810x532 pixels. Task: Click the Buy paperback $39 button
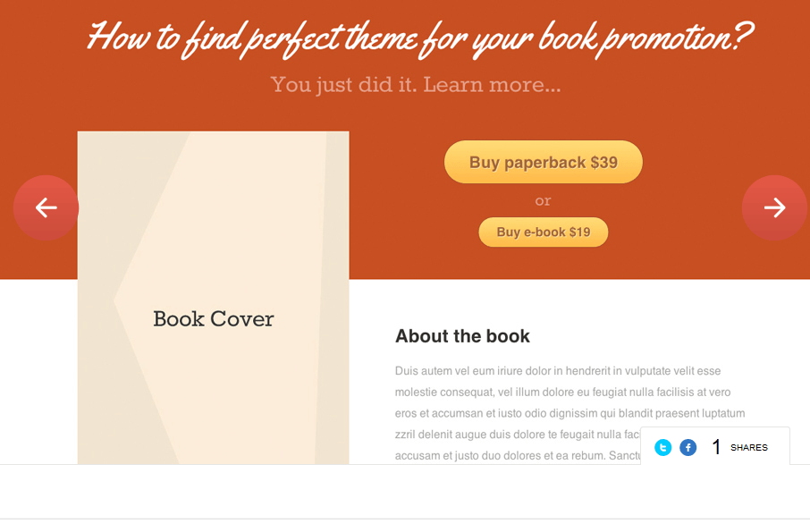click(x=543, y=162)
